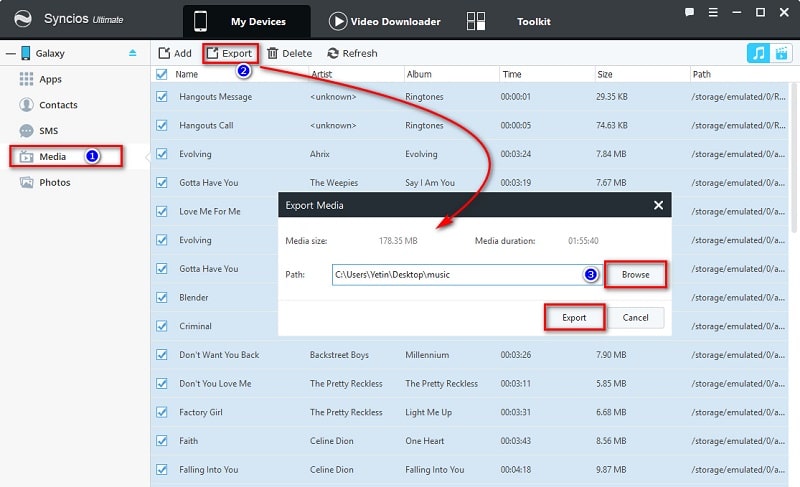Click the vertical scrollbar of the list
Image resolution: width=800 pixels, height=487 pixels.
coord(794,158)
